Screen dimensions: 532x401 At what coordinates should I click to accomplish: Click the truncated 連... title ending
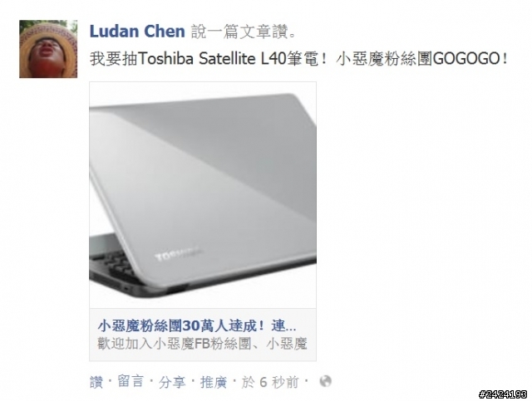[283, 326]
